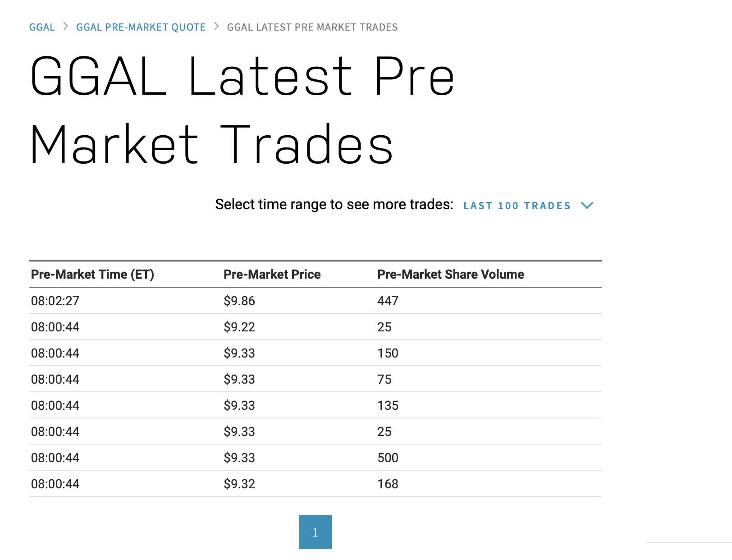The height and width of the screenshot is (560, 732).
Task: Select the $9.22 price cell
Action: pos(239,327)
